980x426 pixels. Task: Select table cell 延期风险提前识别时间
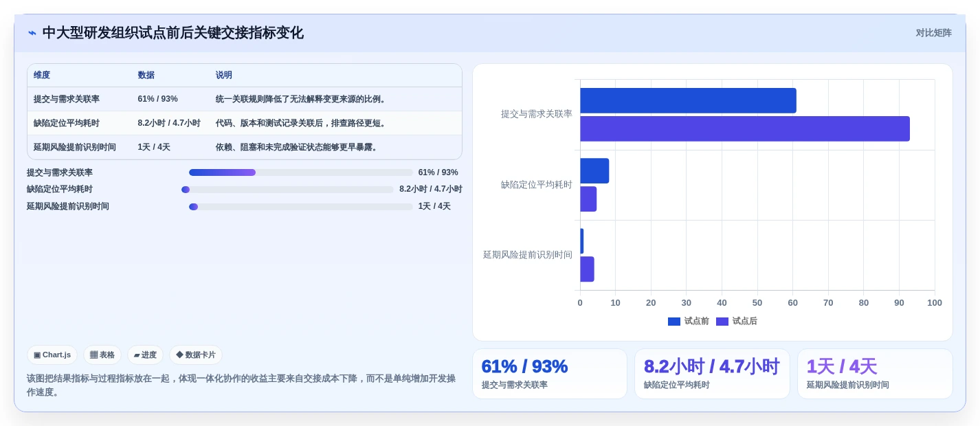(75, 147)
